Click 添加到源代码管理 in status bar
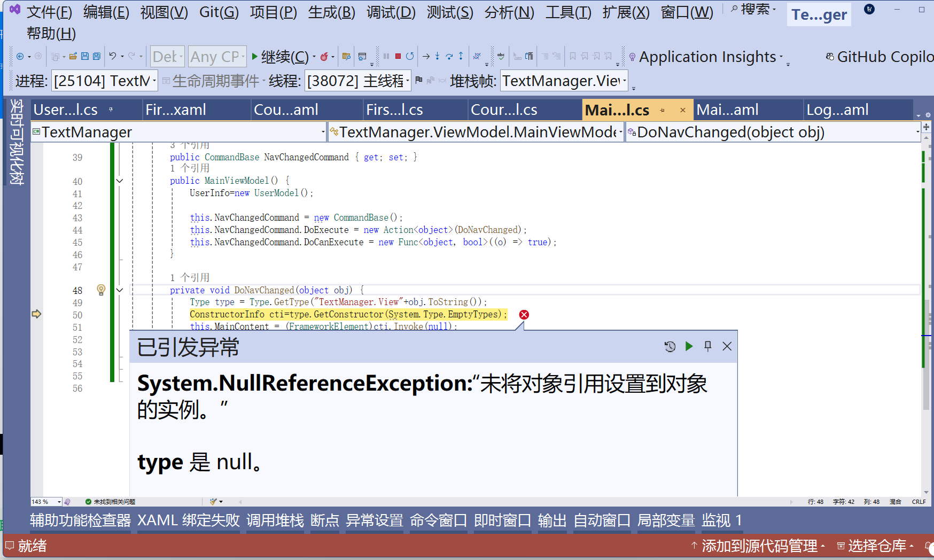Screen dimensions: 934x560 pos(758,546)
